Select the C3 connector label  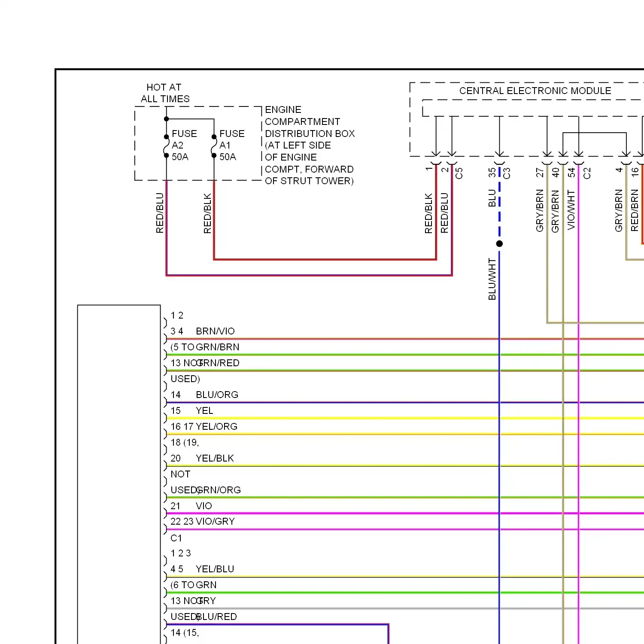pos(507,173)
